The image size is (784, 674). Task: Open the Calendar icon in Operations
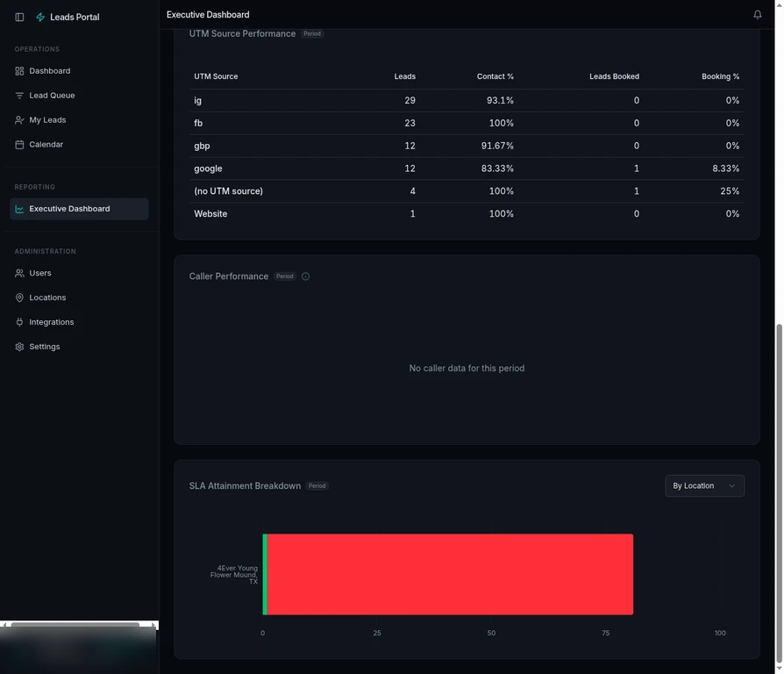tap(19, 144)
